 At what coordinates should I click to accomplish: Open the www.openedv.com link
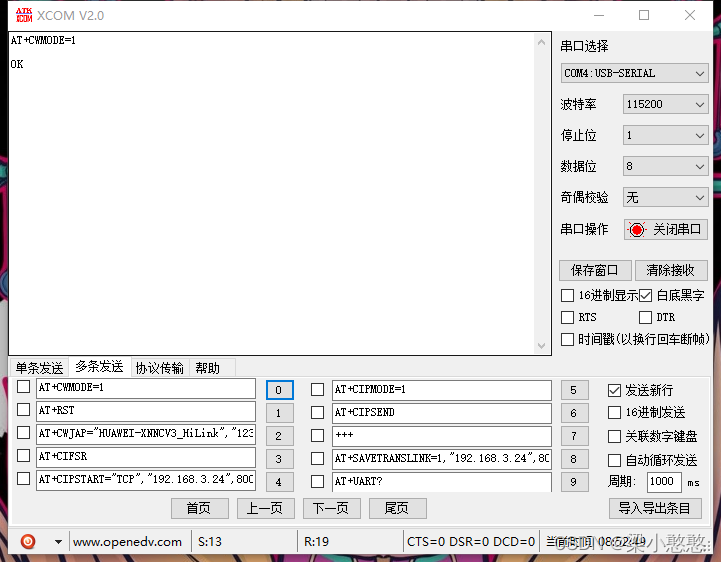pyautogui.click(x=127, y=542)
